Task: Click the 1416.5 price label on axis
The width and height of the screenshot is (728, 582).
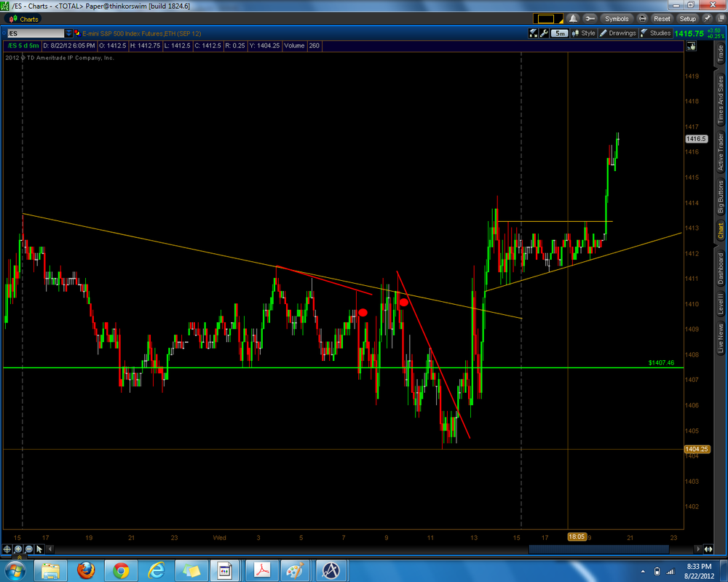Action: pyautogui.click(x=697, y=139)
